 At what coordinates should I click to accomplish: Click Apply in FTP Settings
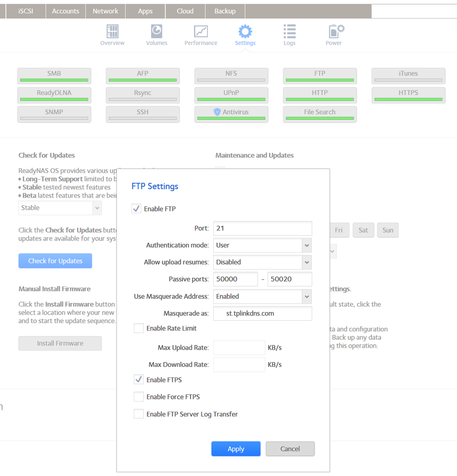point(236,449)
